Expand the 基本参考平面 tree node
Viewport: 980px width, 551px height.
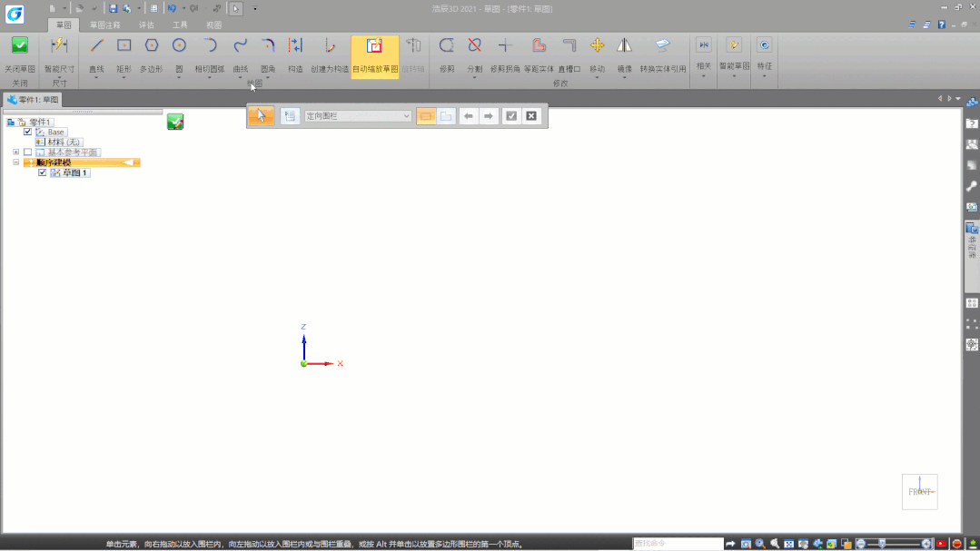click(16, 152)
